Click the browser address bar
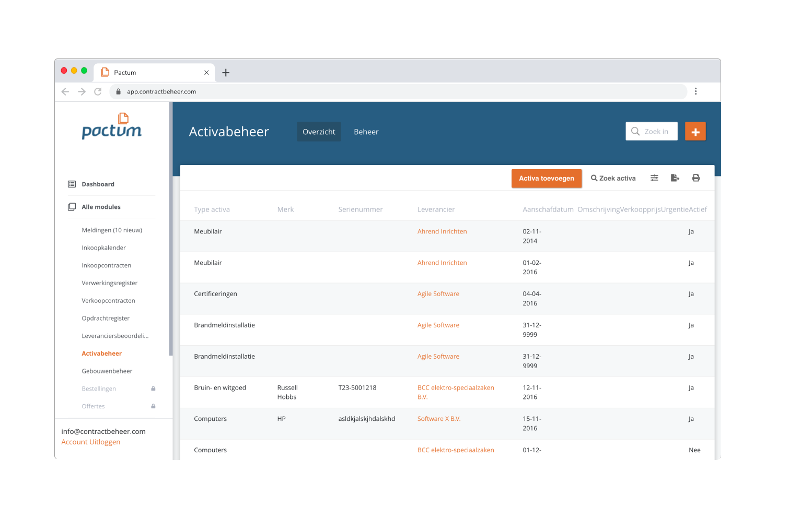The width and height of the screenshot is (812, 518). (398, 91)
